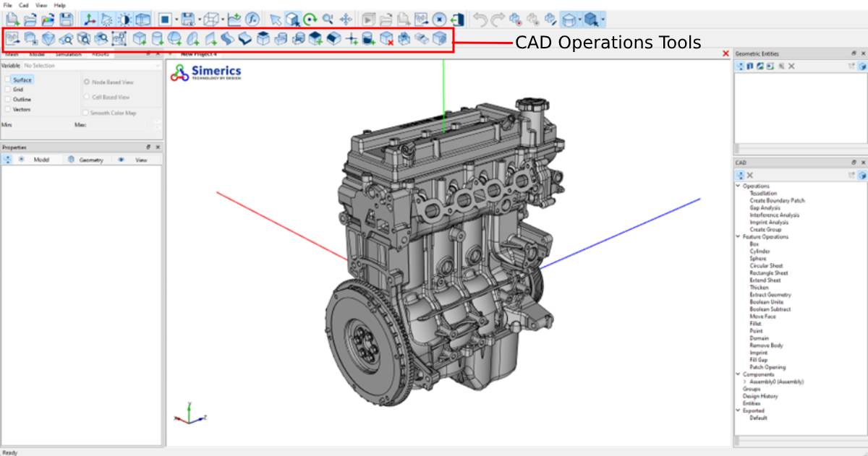The image size is (868, 456).
Task: Open the Save project icon
Action: click(x=65, y=18)
